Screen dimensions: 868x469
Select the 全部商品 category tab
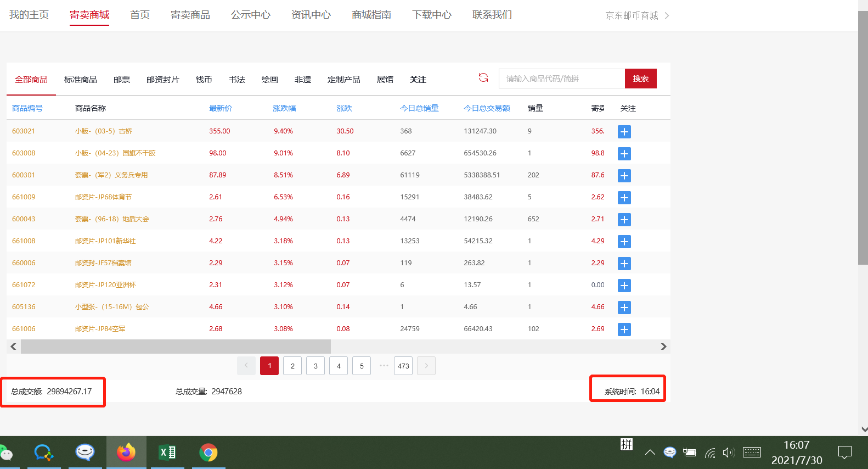31,80
